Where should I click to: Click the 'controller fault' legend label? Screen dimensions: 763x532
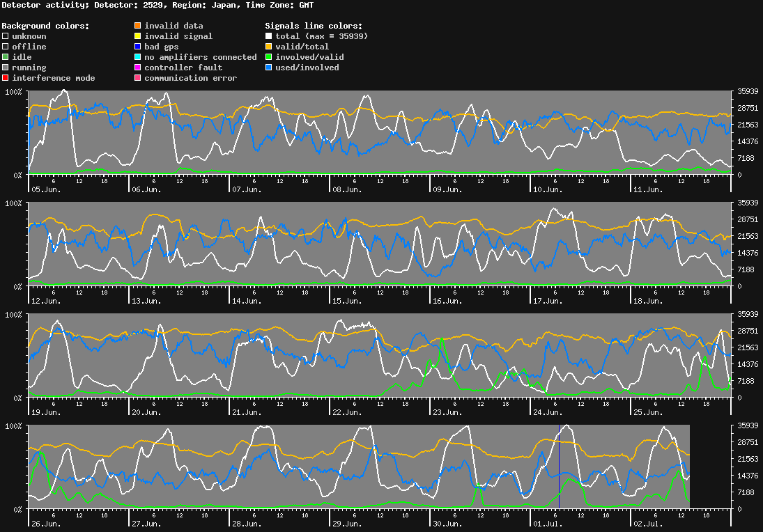click(183, 68)
